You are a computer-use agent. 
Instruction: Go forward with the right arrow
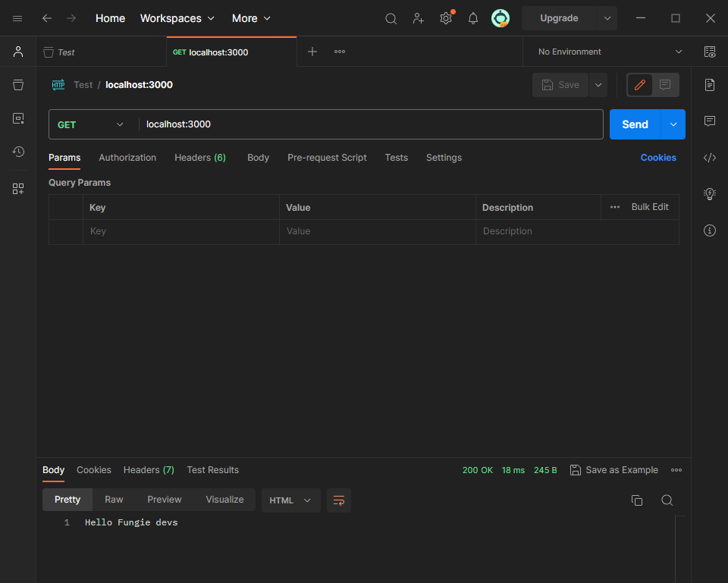(71, 18)
